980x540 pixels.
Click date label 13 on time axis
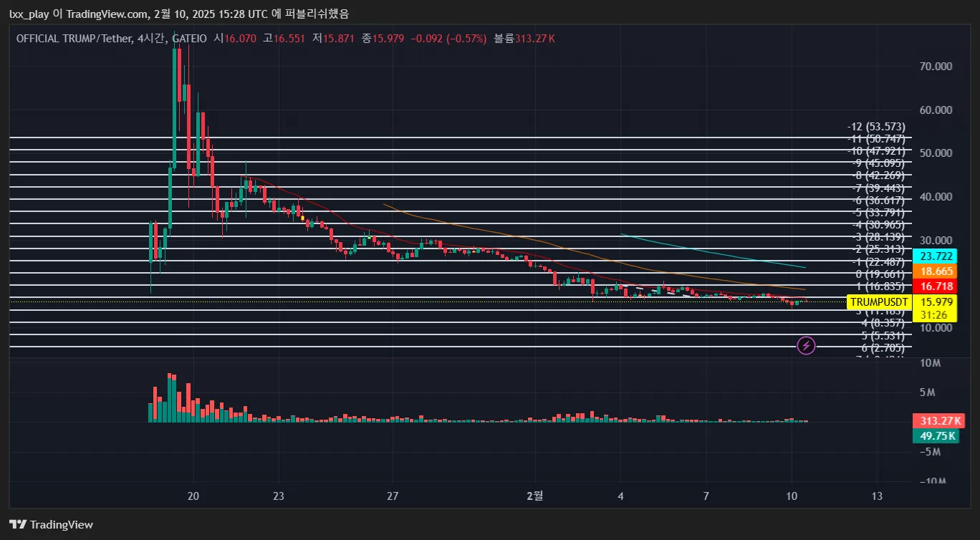(877, 496)
